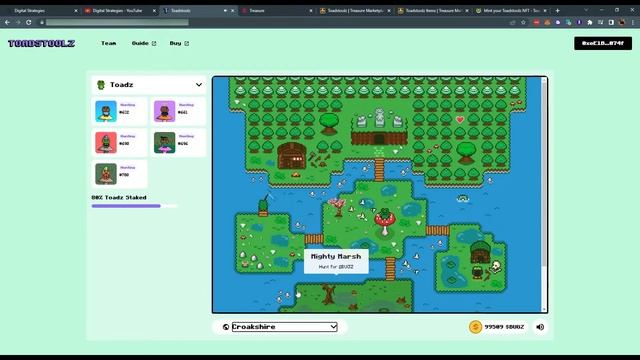Click the pink cherry blossom tree
Screen dimensions: 640x360
[337, 206]
